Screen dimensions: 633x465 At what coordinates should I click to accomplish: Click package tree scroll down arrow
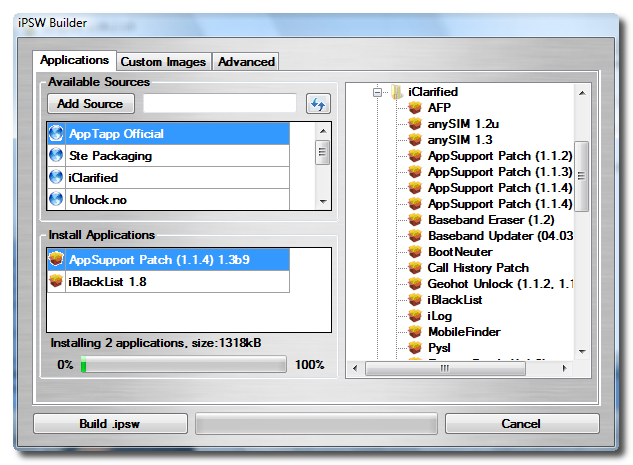[x=582, y=352]
